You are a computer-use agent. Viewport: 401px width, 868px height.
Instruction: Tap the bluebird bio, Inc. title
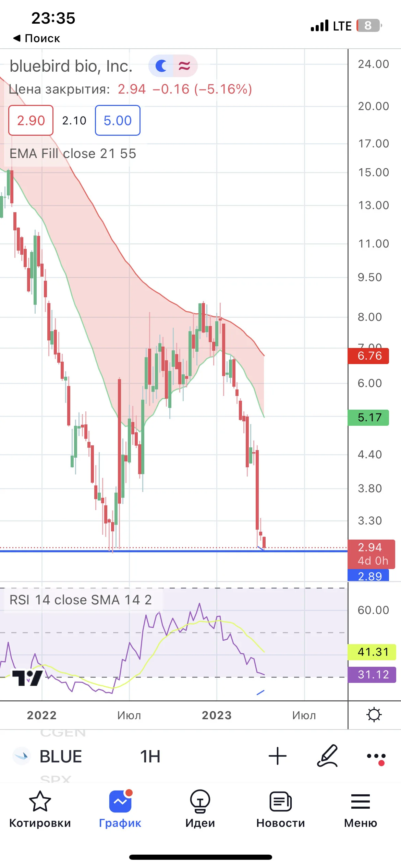click(x=71, y=66)
